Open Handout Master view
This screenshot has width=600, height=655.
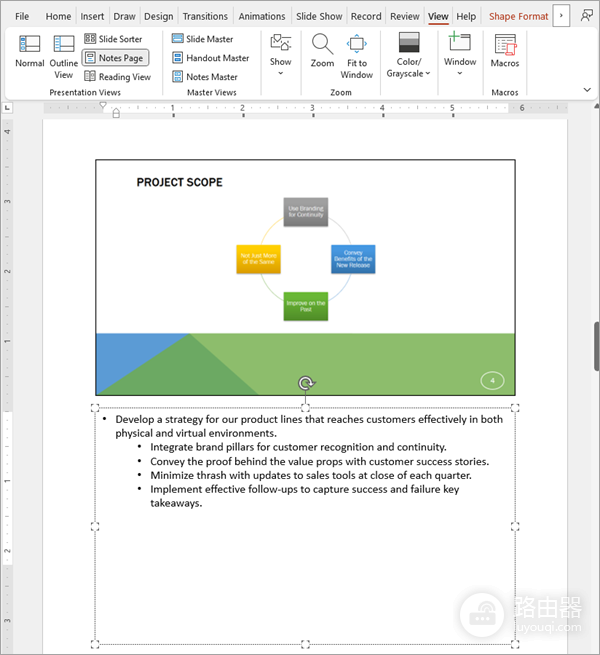[211, 58]
